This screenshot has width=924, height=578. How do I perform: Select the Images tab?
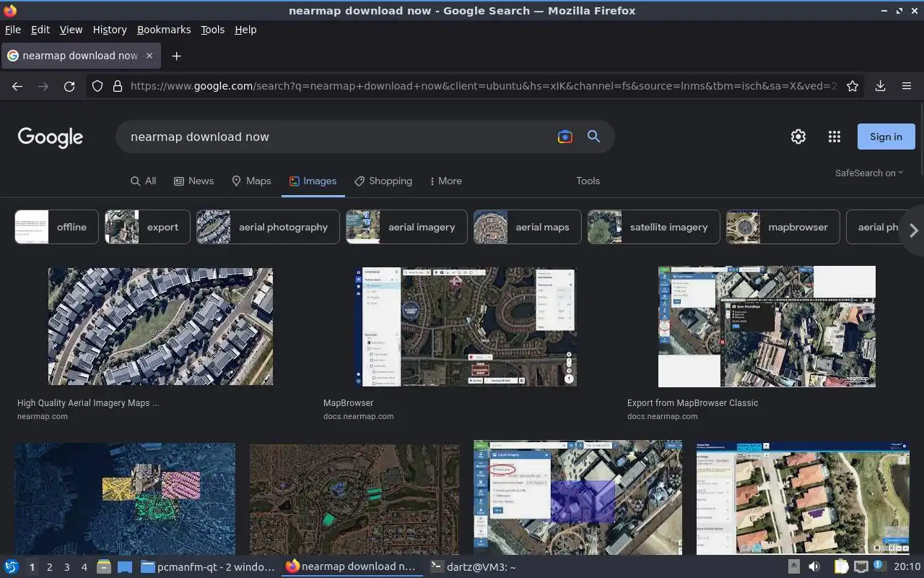(313, 181)
